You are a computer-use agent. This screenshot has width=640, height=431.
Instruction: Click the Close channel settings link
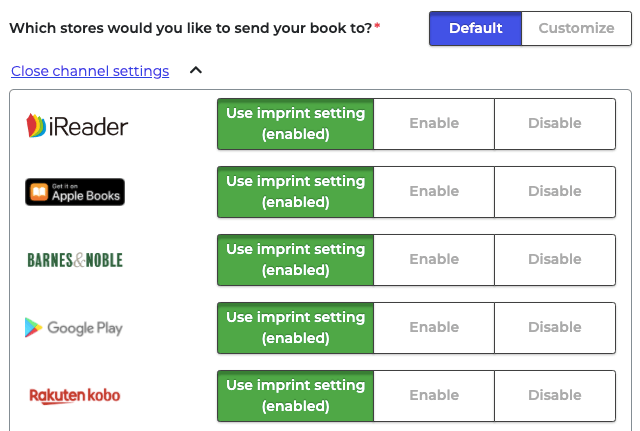[90, 71]
